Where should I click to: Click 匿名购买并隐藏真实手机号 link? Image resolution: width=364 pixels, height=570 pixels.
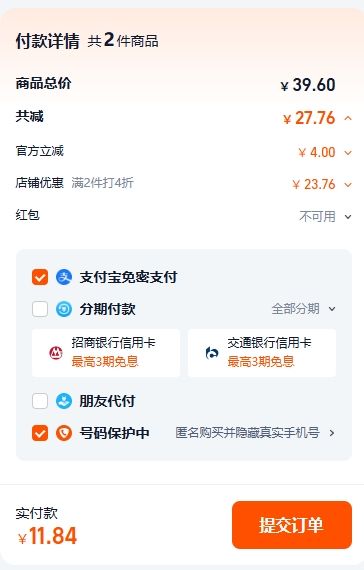pyautogui.click(x=247, y=433)
